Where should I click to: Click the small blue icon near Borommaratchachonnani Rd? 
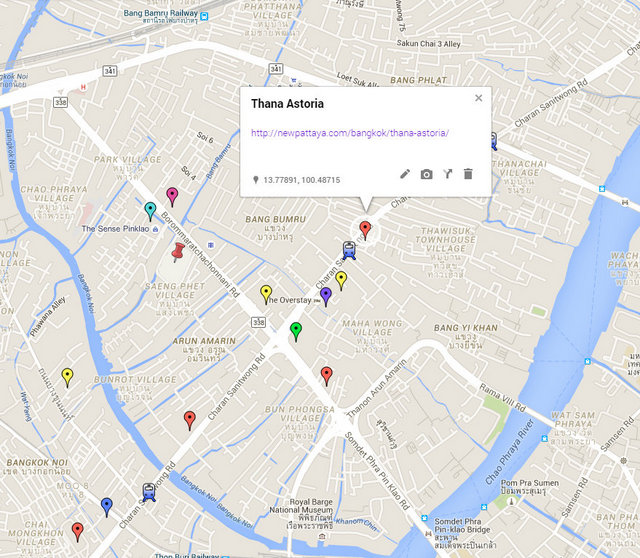[211, 245]
